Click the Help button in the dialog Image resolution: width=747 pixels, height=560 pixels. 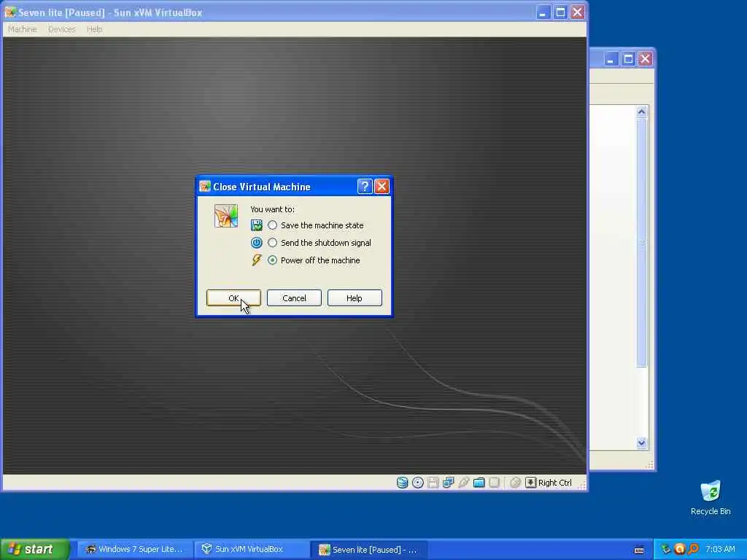point(355,298)
